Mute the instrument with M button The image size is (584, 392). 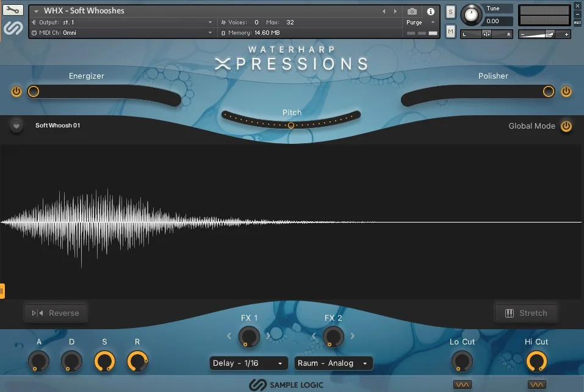pyautogui.click(x=450, y=31)
